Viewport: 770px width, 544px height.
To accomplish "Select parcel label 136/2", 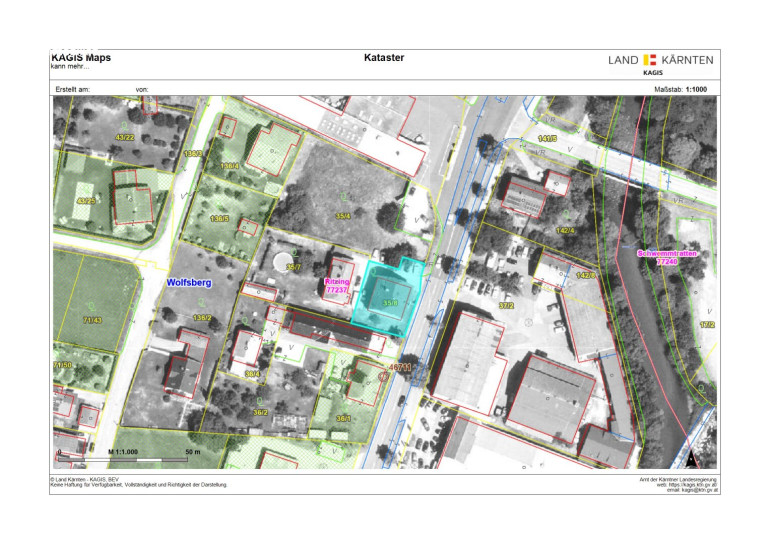I will point(202,318).
